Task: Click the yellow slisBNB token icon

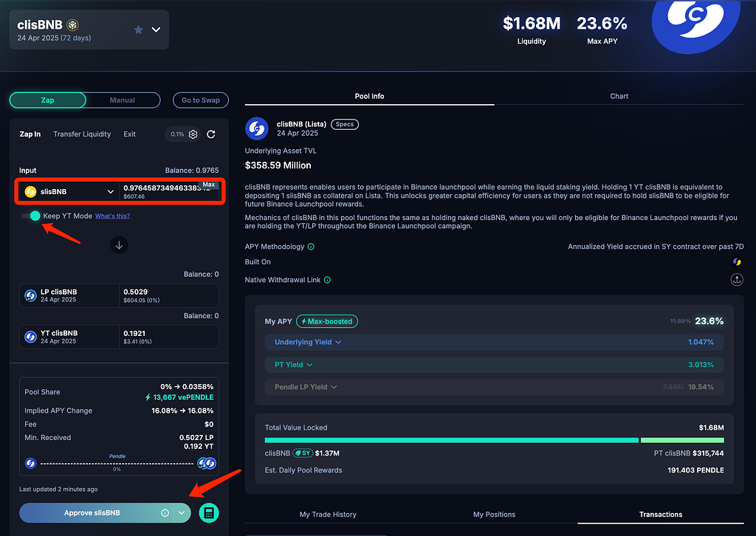Action: [30, 192]
